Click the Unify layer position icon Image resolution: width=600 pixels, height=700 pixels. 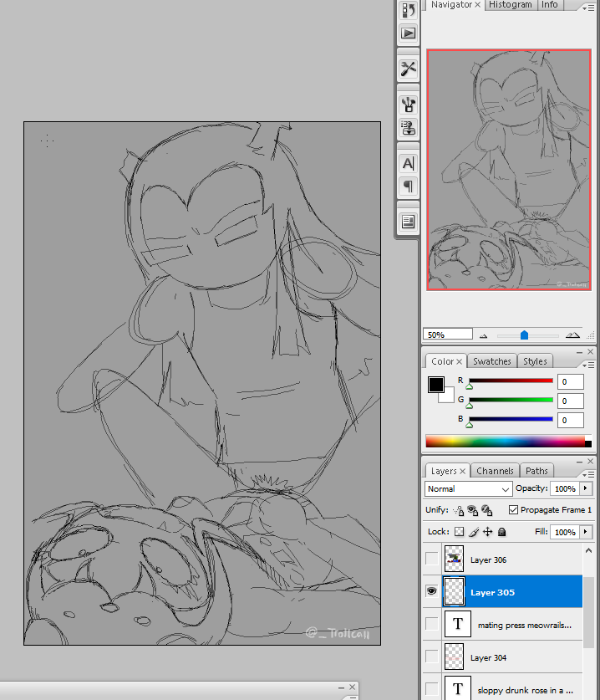[458, 510]
